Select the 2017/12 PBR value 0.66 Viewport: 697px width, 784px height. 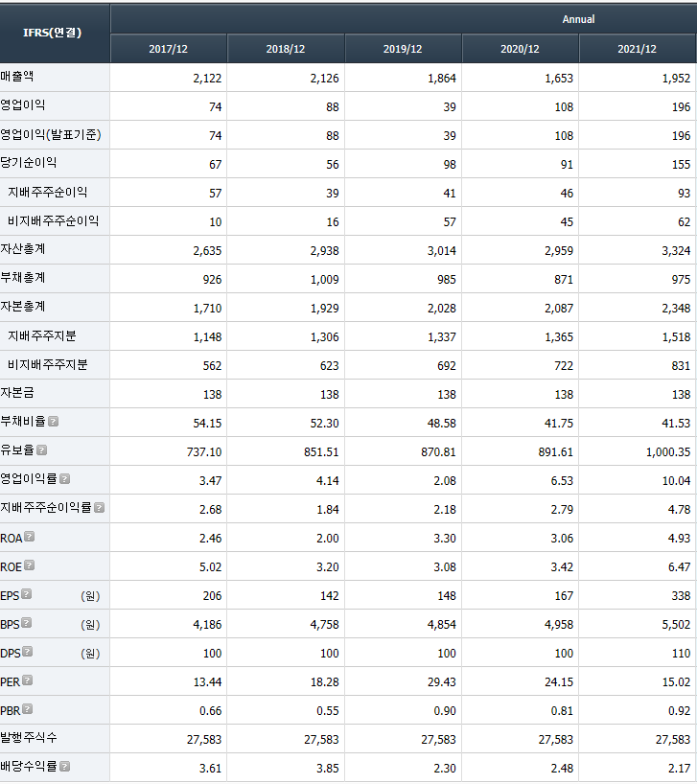[210, 711]
